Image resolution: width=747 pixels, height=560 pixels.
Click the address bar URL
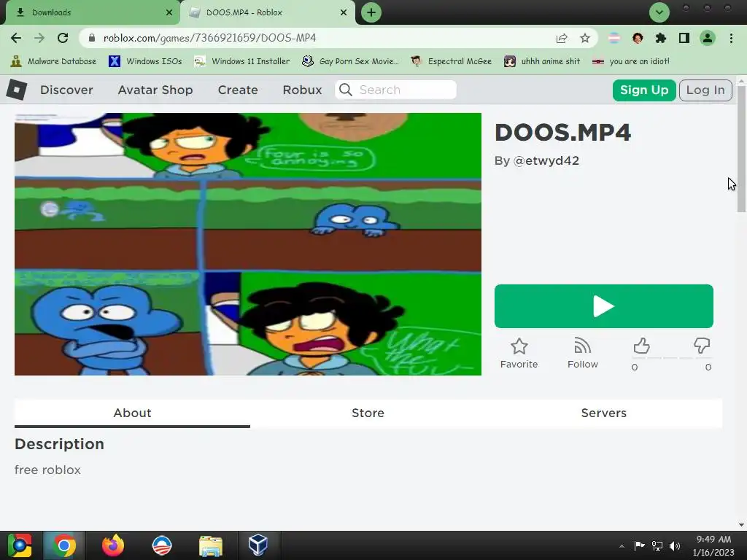click(x=209, y=38)
